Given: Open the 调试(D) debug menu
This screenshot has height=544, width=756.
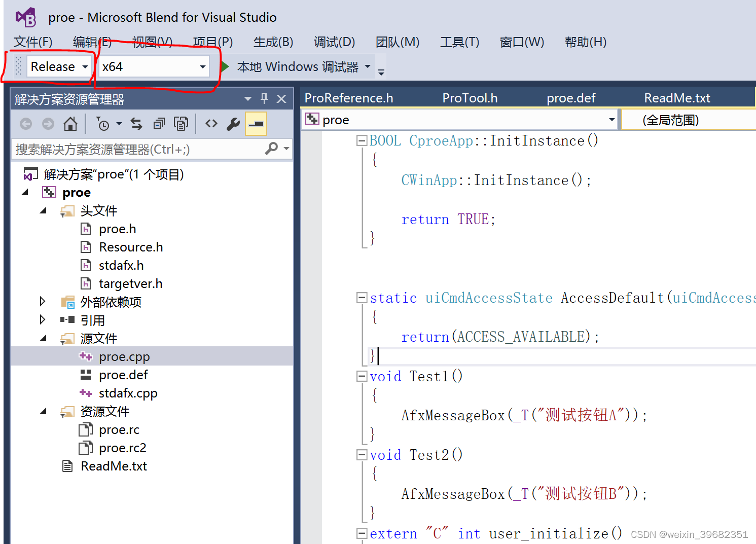Looking at the screenshot, I should 334,42.
